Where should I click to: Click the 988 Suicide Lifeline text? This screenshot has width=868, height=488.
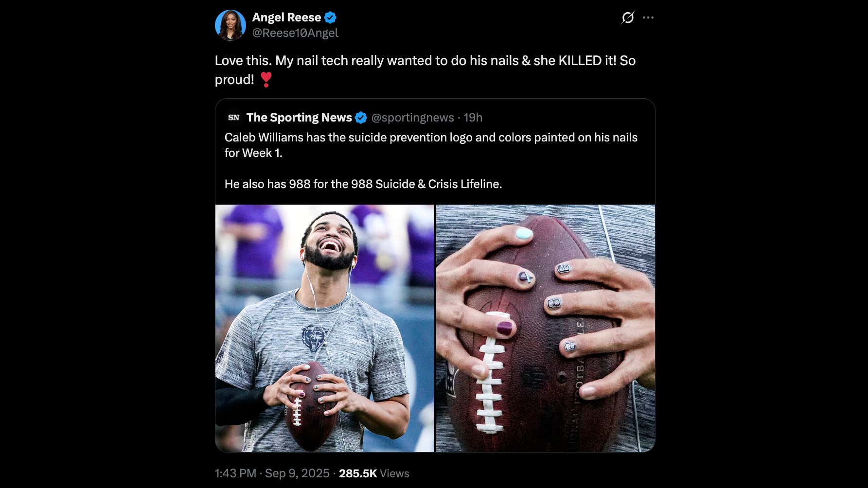tap(364, 184)
